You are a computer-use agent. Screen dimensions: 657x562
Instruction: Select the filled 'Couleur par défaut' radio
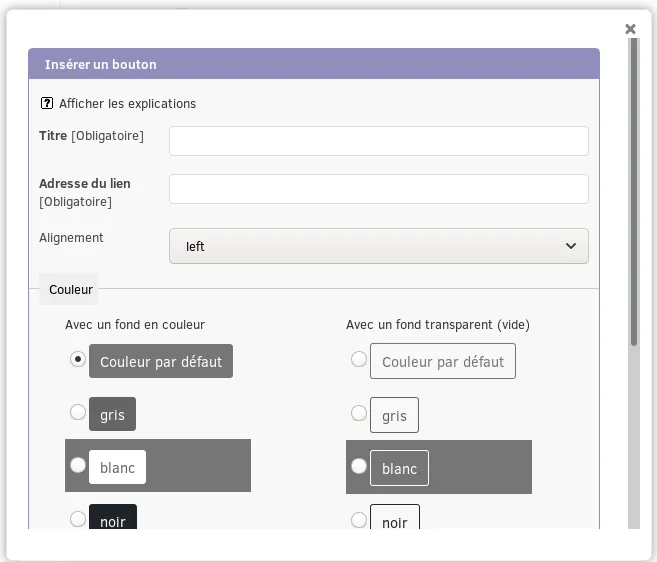tap(78, 359)
